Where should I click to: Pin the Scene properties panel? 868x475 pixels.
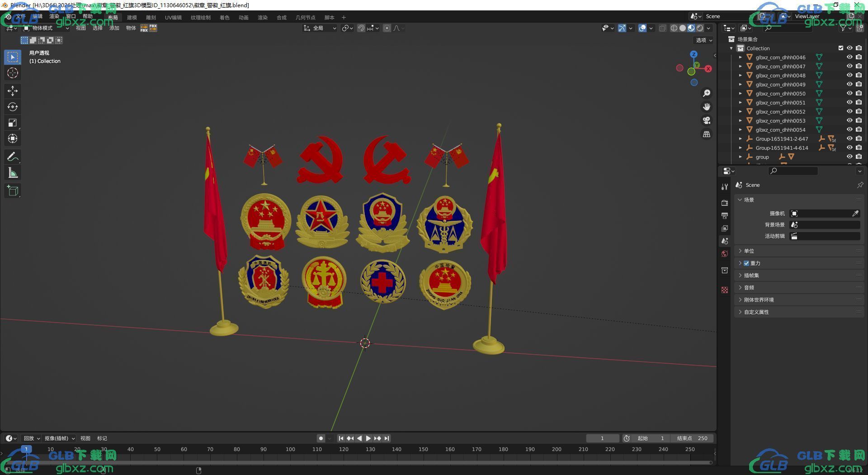tap(860, 185)
